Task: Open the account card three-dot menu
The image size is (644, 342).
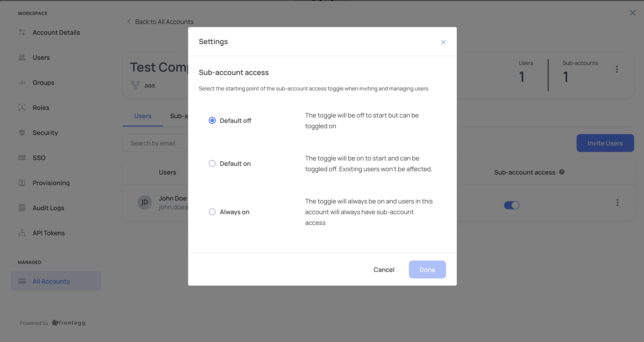Action: coord(617,69)
